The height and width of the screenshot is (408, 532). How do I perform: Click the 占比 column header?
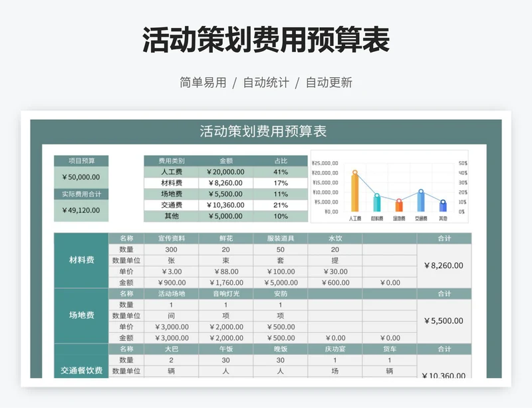pos(281,160)
